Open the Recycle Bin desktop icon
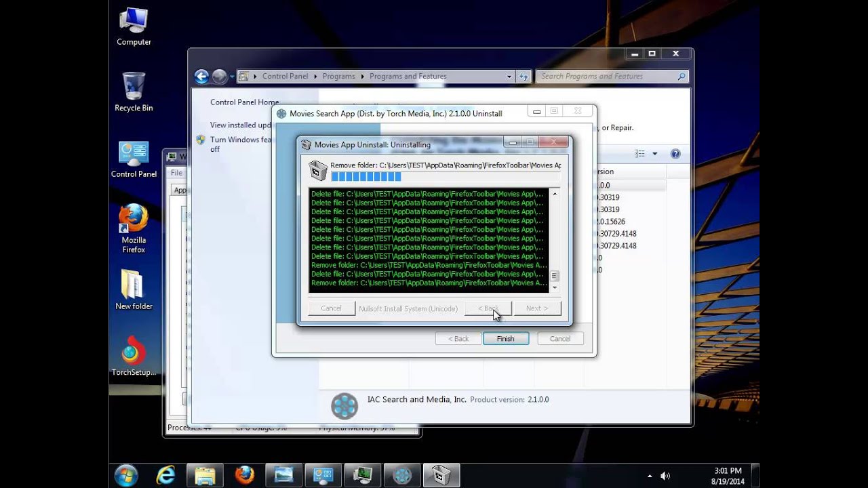The image size is (868, 488). click(134, 92)
